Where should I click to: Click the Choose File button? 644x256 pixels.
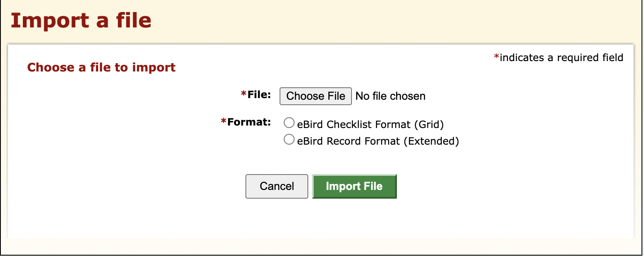[x=316, y=96]
